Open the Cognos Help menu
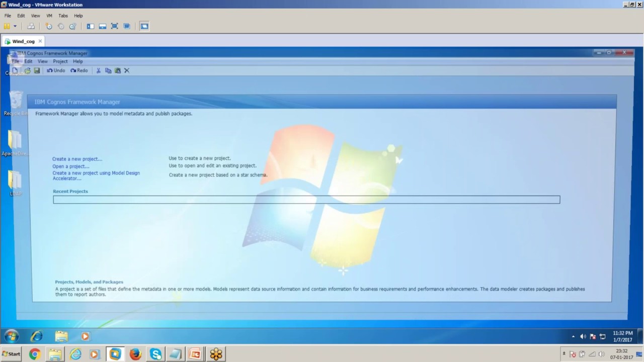Viewport: 644px width, 362px height. pos(78,61)
